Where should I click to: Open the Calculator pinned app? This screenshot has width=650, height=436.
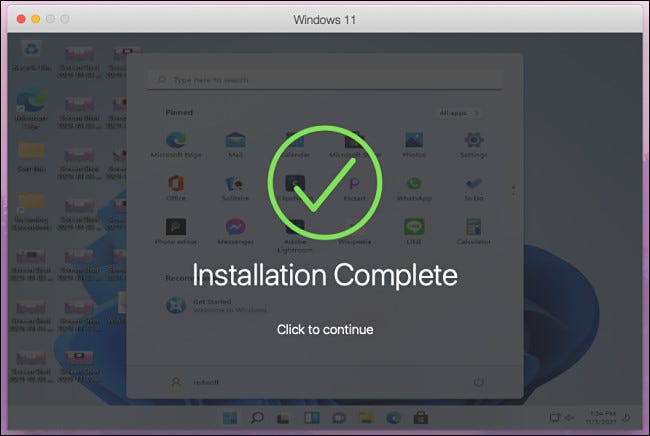point(473,231)
